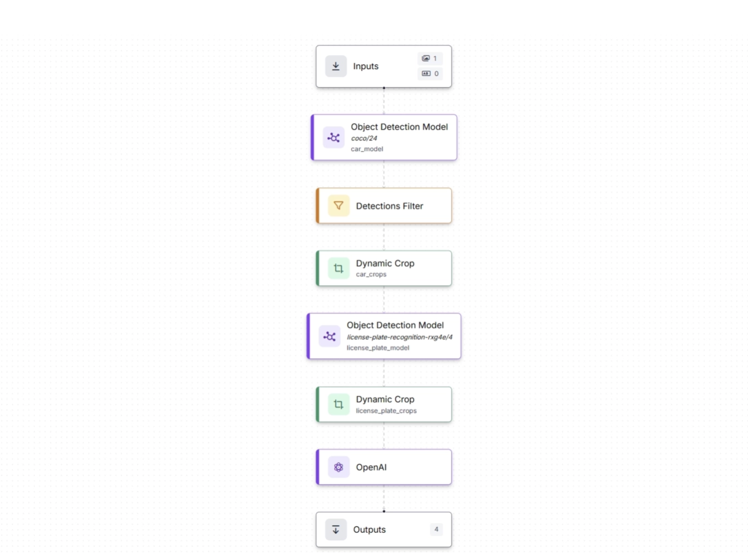
Task: Select the OpenAI node label
Action: [x=371, y=467]
